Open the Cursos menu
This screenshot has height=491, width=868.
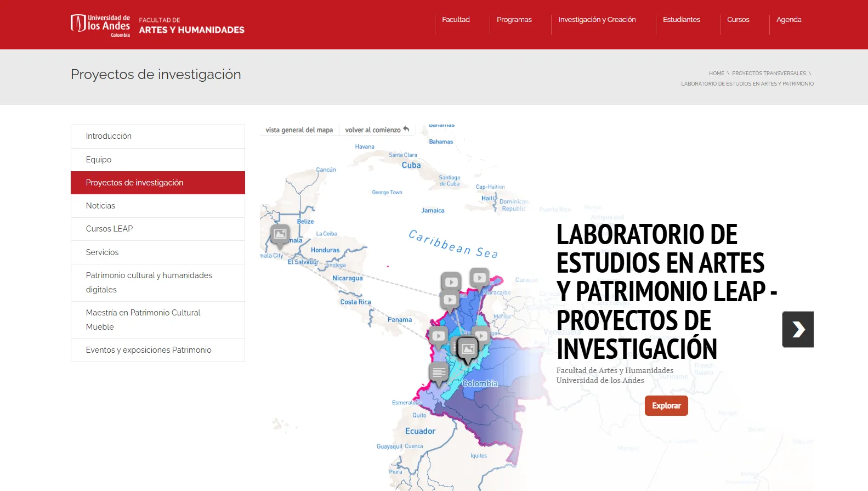(738, 20)
